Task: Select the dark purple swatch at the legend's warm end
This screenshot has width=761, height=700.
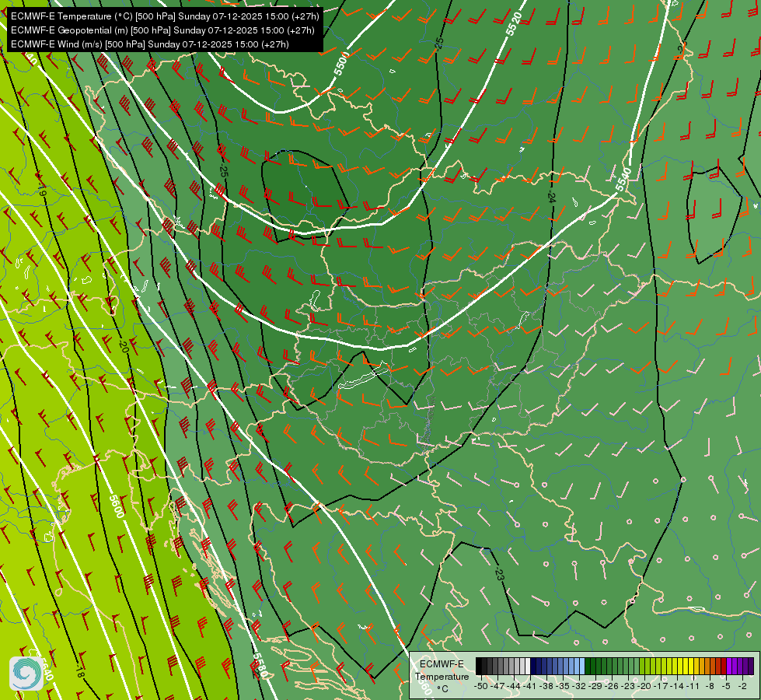Action: tap(751, 666)
